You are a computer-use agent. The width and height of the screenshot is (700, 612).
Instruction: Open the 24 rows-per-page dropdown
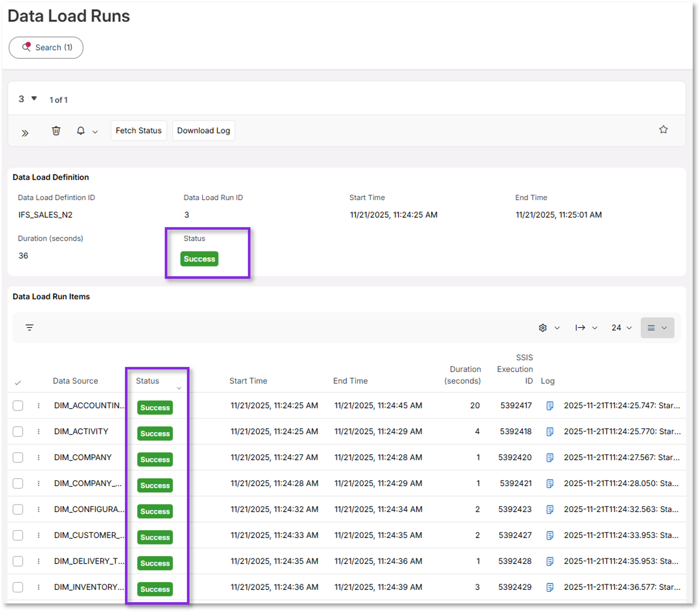point(621,328)
